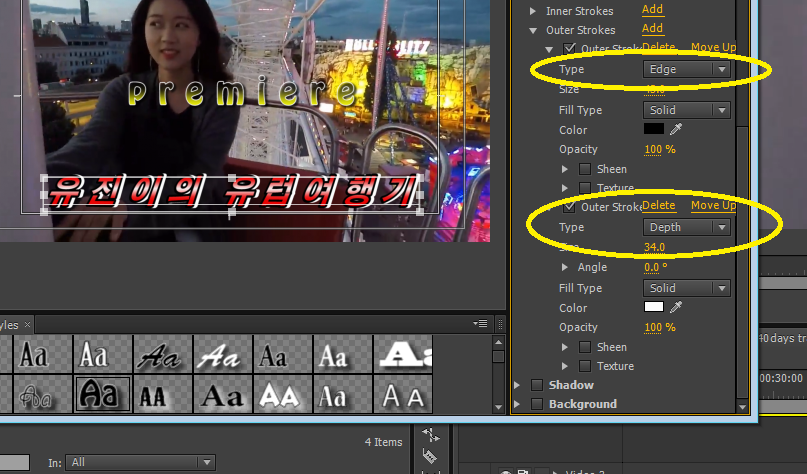Open the Depth stroke Type dropdown

click(687, 227)
